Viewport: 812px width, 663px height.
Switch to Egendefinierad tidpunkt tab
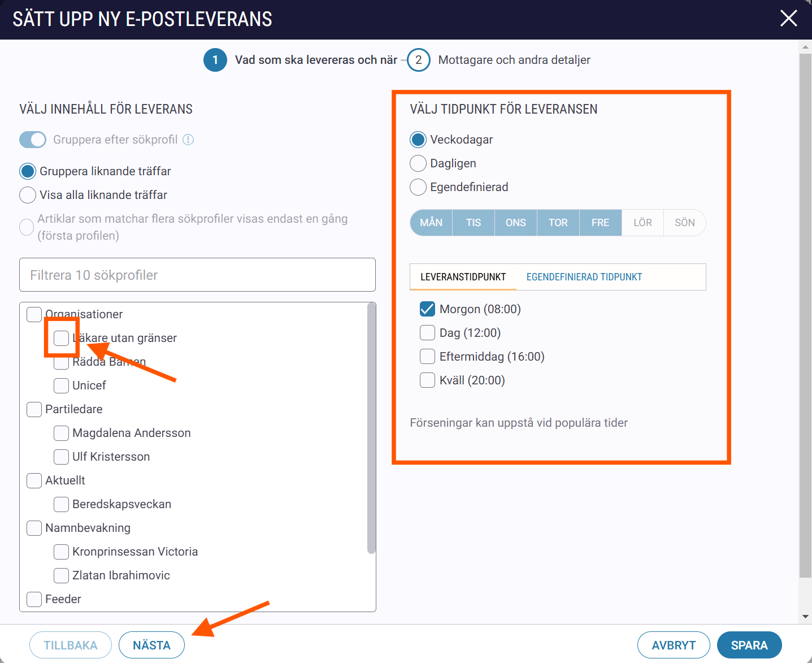click(x=584, y=277)
